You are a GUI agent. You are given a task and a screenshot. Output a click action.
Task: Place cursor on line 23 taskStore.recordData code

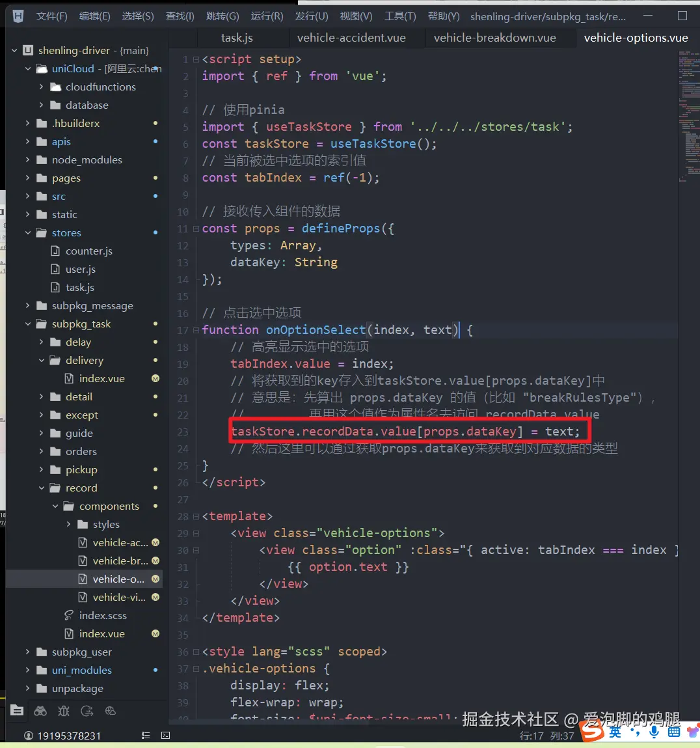pyautogui.click(x=405, y=432)
